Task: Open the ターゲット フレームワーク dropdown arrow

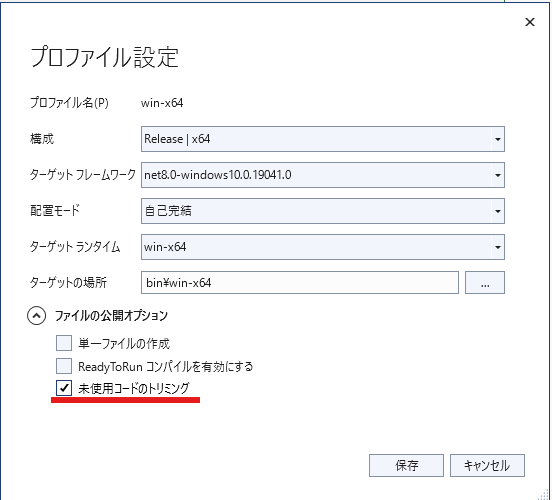Action: 498,175
